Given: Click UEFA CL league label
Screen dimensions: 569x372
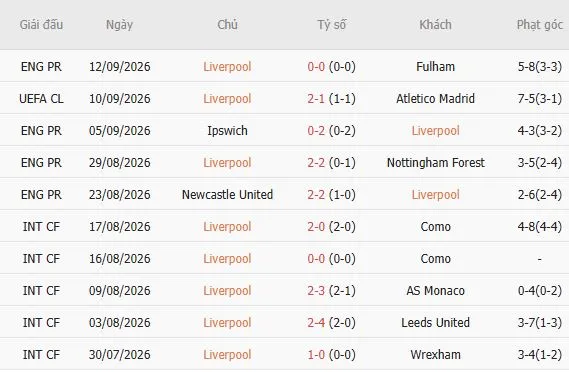Looking at the screenshot, I should [x=41, y=99].
